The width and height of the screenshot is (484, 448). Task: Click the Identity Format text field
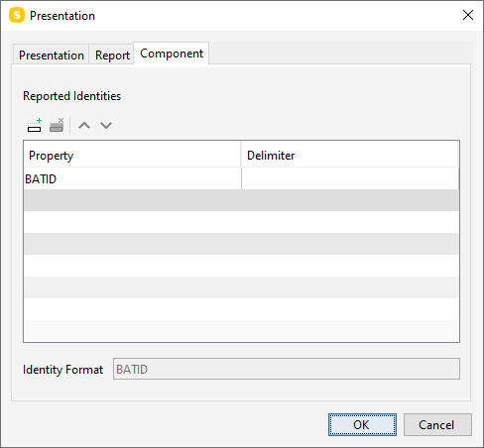click(x=287, y=369)
